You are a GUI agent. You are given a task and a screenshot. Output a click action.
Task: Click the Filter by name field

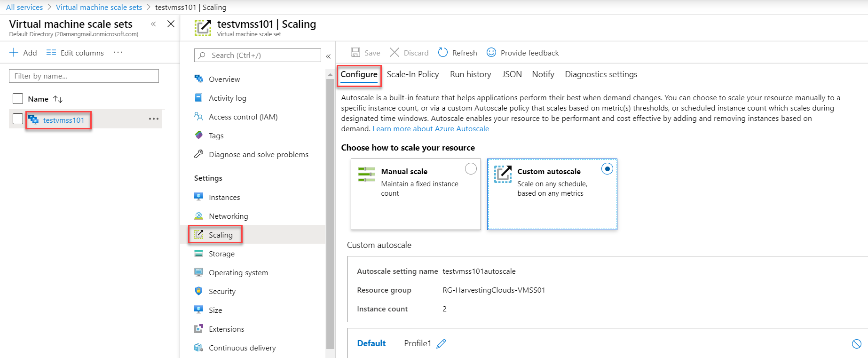point(84,76)
